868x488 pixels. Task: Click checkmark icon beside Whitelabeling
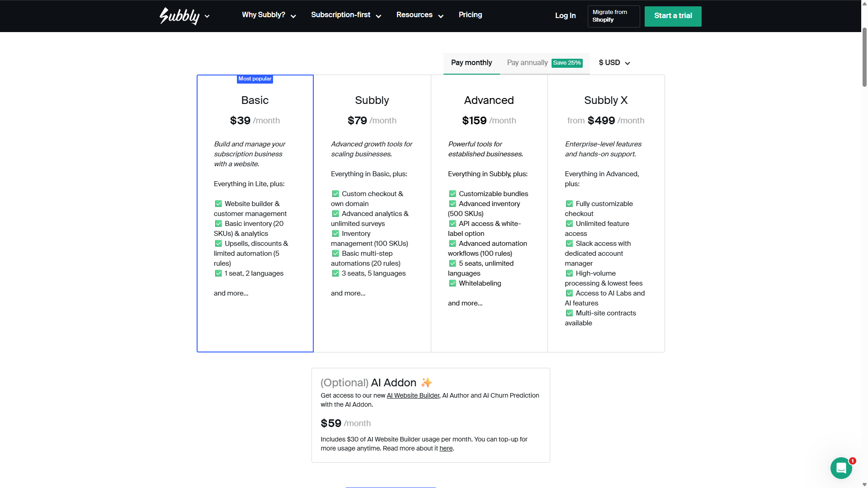453,283
